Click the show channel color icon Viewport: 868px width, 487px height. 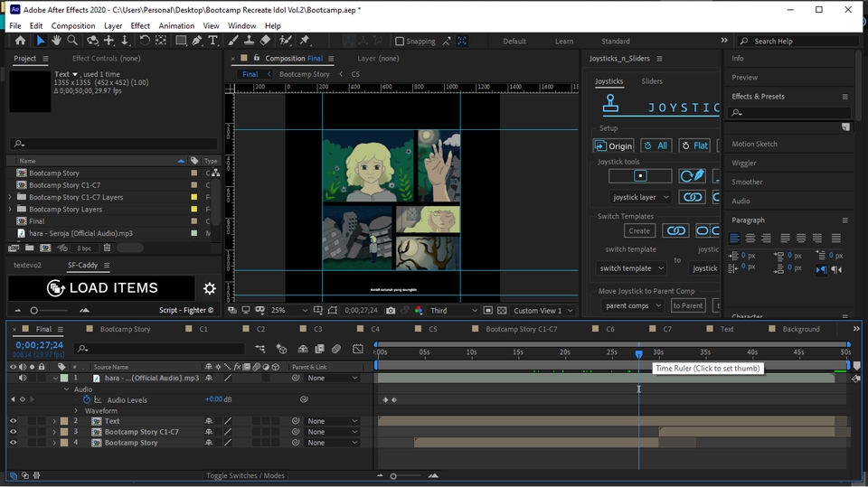click(419, 311)
